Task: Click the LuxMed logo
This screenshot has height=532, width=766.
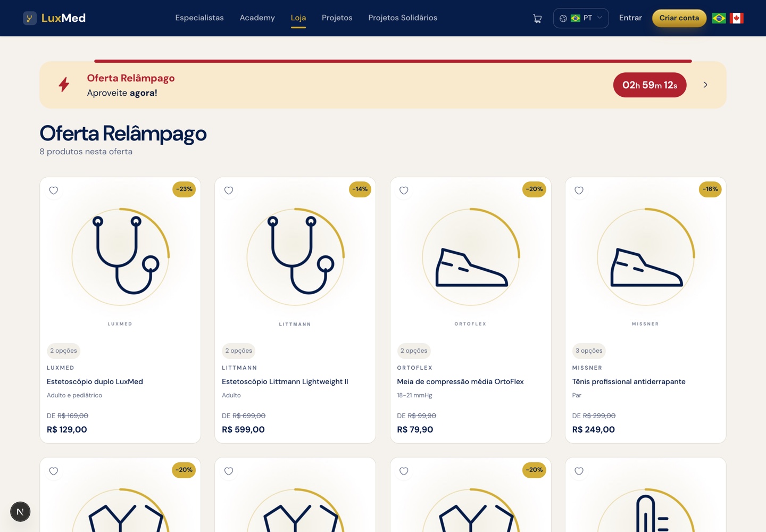Action: click(x=54, y=18)
